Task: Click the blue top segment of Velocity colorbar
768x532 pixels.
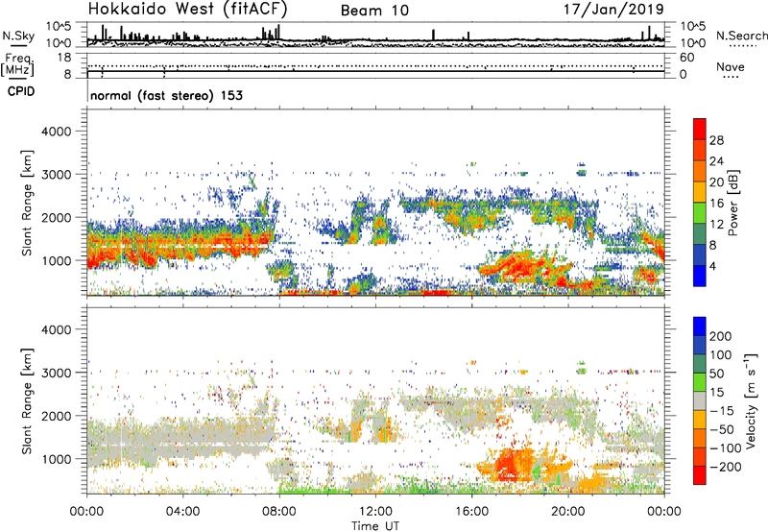Action: (700, 326)
